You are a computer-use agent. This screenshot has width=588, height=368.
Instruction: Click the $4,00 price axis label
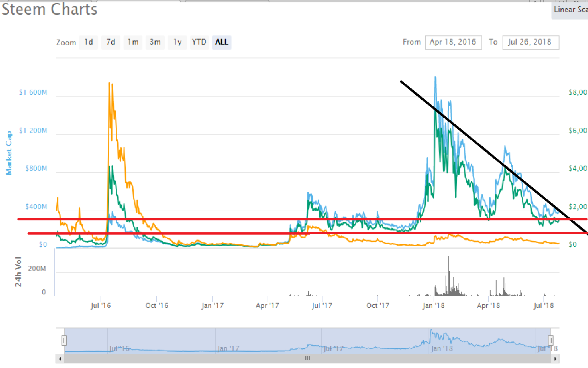pos(577,169)
